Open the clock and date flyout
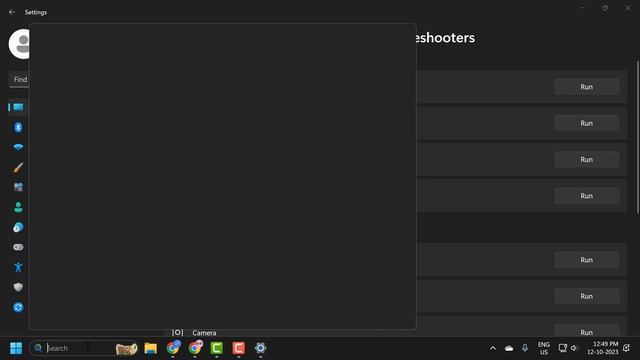This screenshot has width=640, height=360. [603, 348]
